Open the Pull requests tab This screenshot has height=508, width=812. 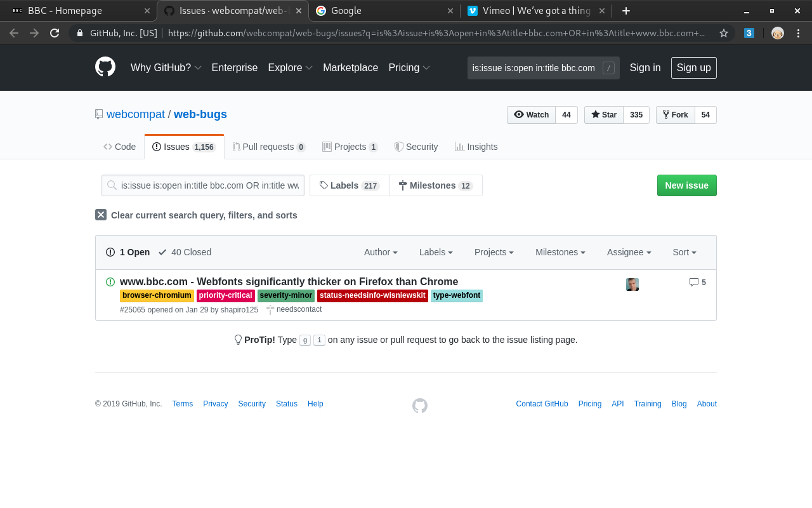tap(269, 147)
